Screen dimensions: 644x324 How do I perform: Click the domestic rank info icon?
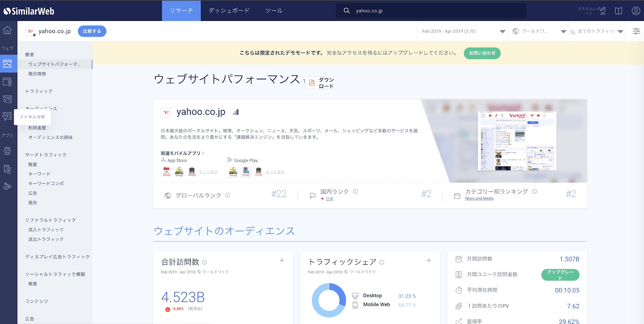point(355,191)
